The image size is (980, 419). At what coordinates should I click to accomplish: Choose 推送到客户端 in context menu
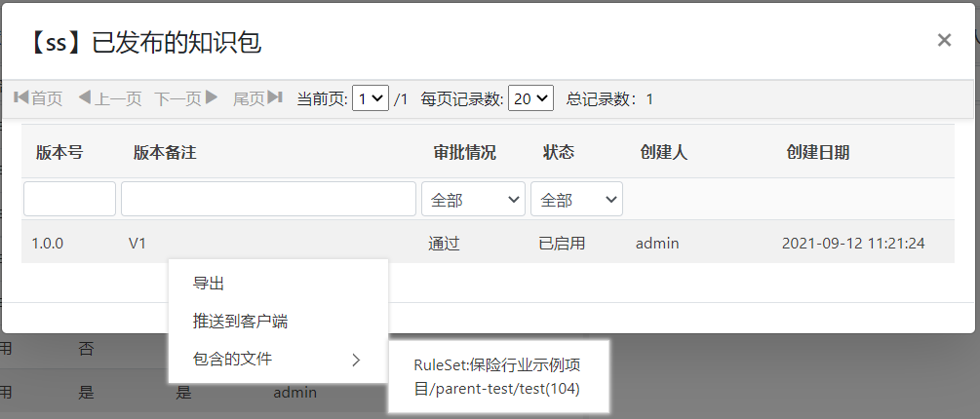point(240,321)
